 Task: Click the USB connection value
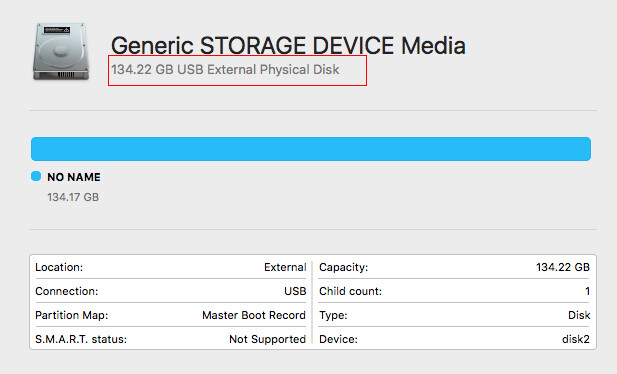295,291
